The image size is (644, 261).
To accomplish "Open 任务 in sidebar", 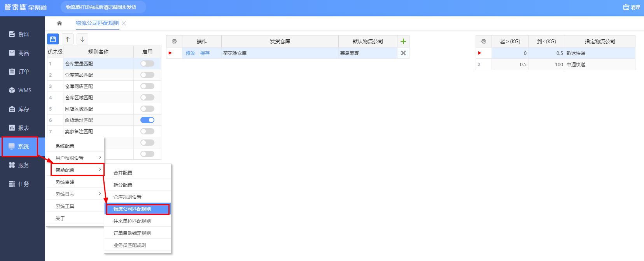I will [23, 184].
